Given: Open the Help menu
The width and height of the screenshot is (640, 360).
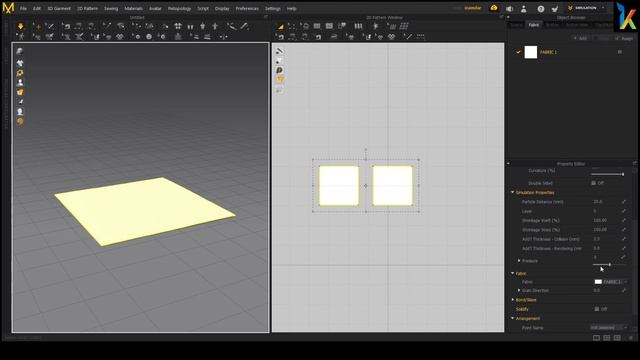Looking at the screenshot, I should click(x=291, y=9).
